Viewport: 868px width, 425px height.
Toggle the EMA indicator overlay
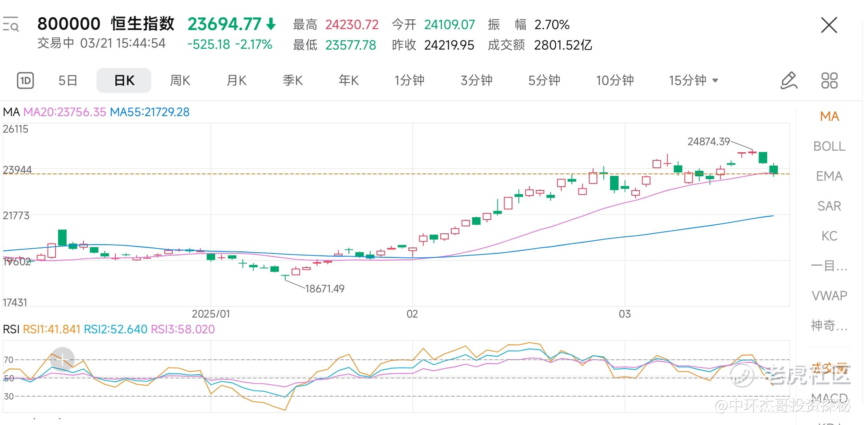coord(829,176)
